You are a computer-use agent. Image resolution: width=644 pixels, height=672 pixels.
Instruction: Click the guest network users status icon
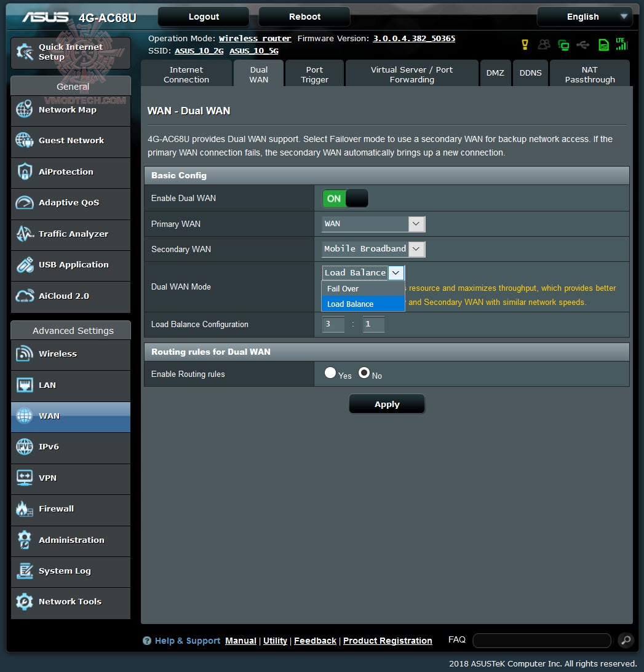[544, 44]
